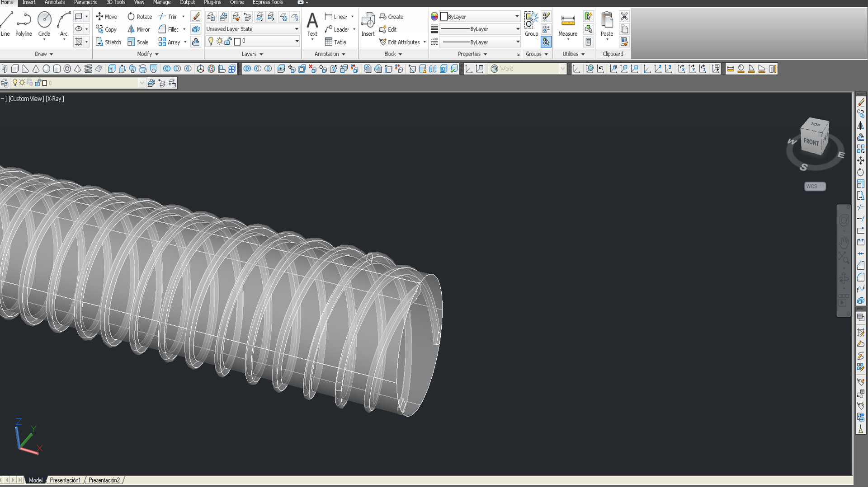This screenshot has height=488, width=868.
Task: Expand the Block panel
Action: pos(393,54)
